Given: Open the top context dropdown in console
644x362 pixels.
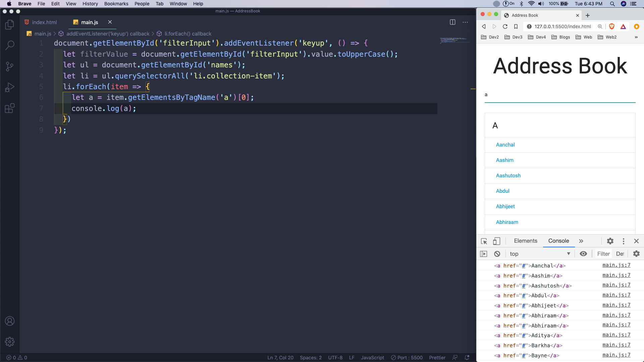Looking at the screenshot, I should [540, 254].
